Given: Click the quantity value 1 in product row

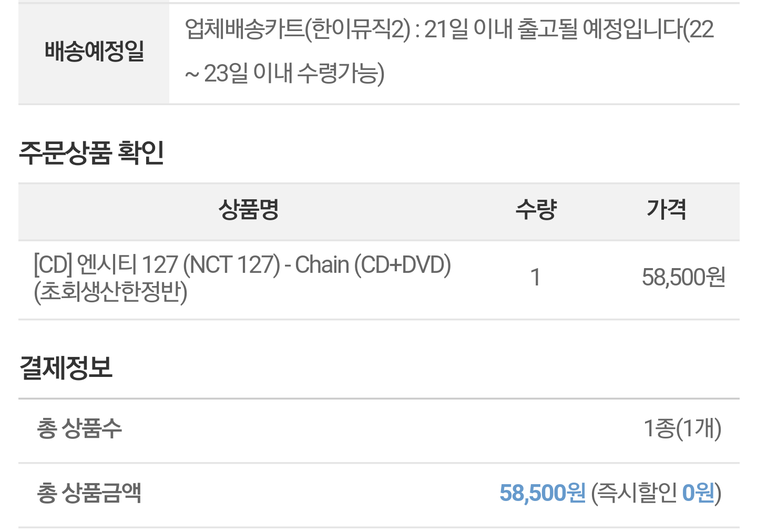Looking at the screenshot, I should point(536,278).
